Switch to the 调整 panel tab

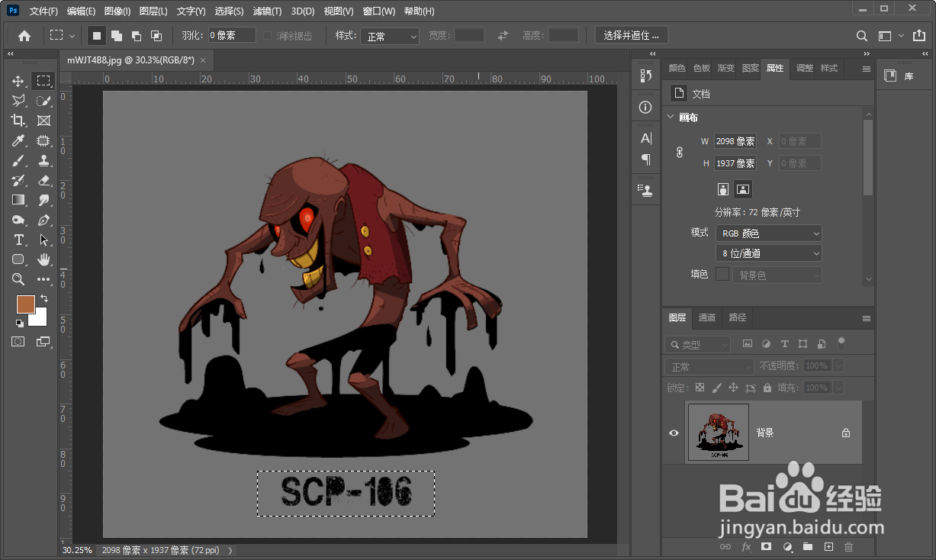click(805, 68)
